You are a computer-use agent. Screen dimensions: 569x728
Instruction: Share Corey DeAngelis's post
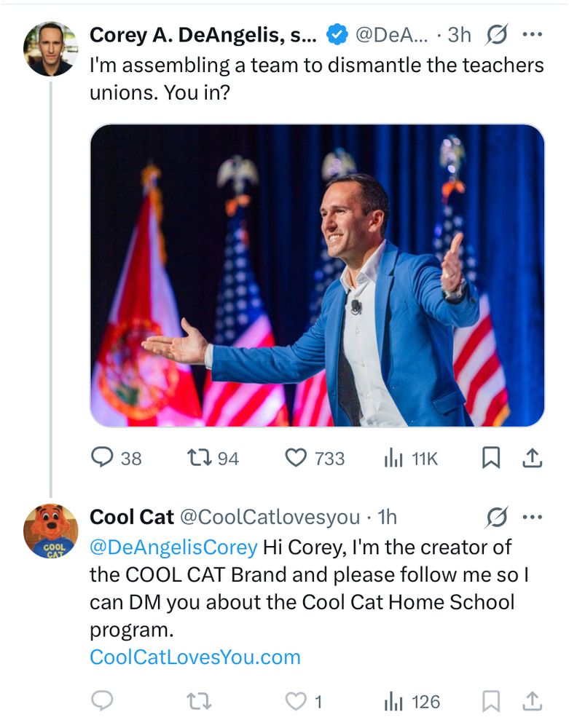coord(533,457)
